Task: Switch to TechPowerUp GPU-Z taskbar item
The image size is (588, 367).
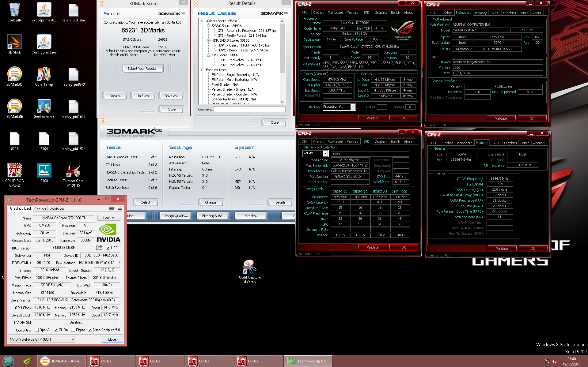Action: (308, 361)
